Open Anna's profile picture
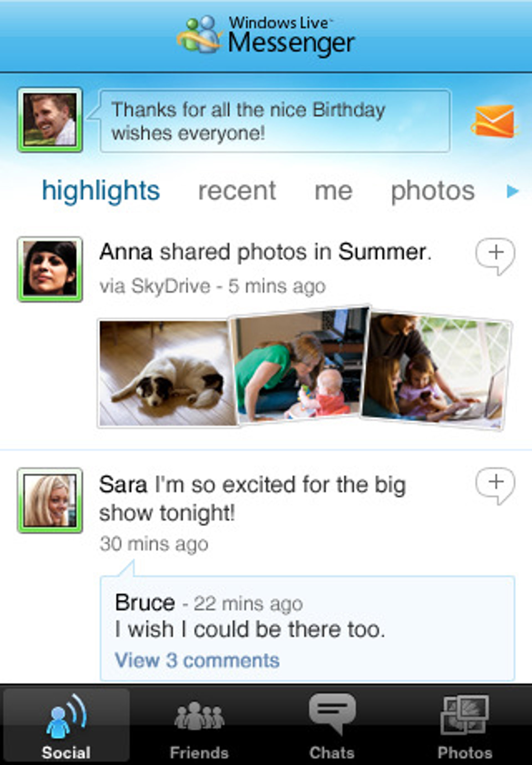 click(50, 269)
